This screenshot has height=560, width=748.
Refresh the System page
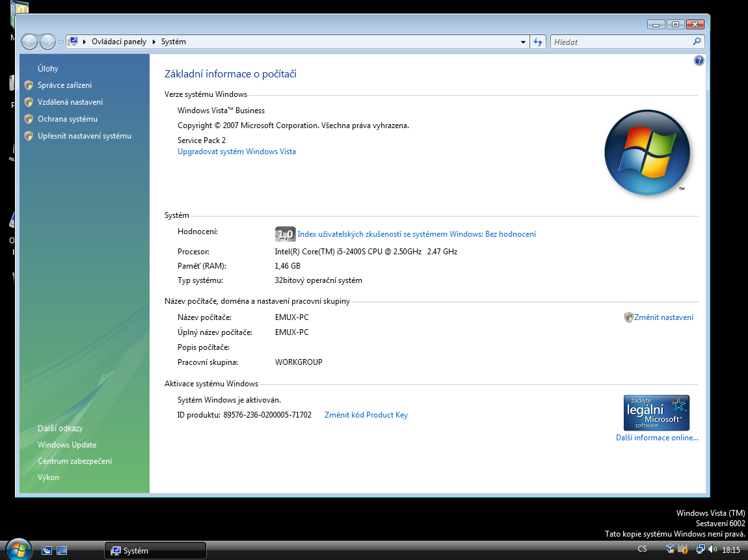pyautogui.click(x=538, y=42)
